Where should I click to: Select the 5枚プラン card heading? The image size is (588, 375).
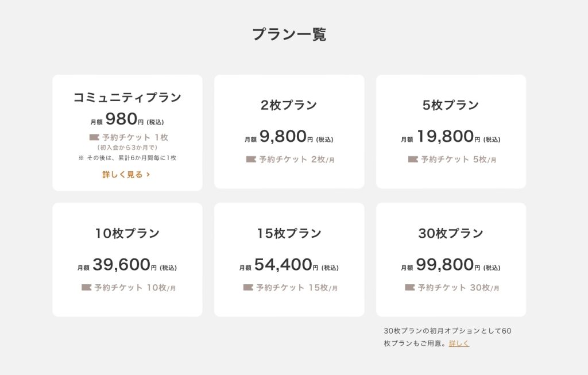click(451, 105)
